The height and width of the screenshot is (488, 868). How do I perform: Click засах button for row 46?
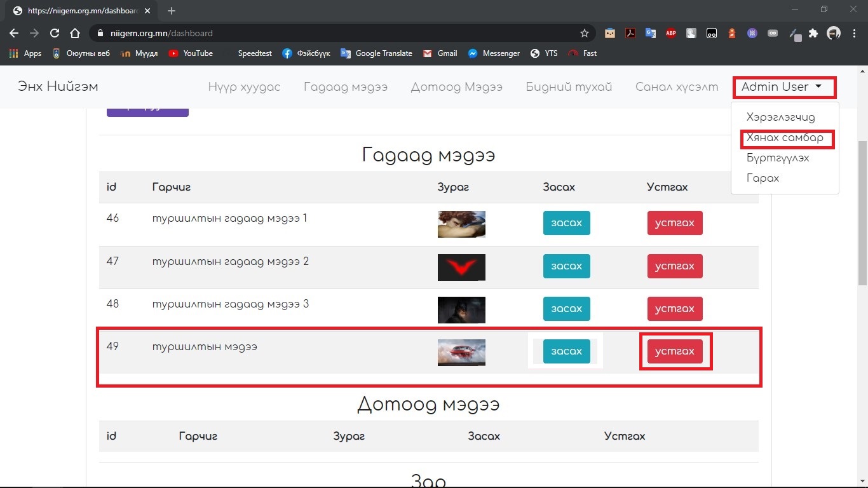click(x=566, y=223)
